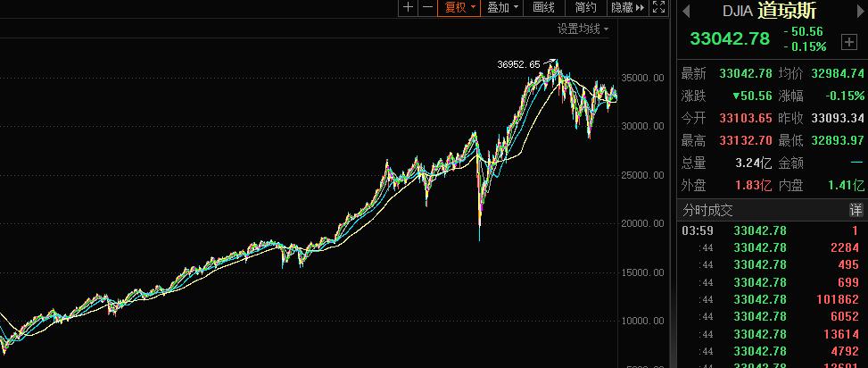Screen dimensions: 868x368
Task: Open the 详 details for tick trades
Action: 856,211
